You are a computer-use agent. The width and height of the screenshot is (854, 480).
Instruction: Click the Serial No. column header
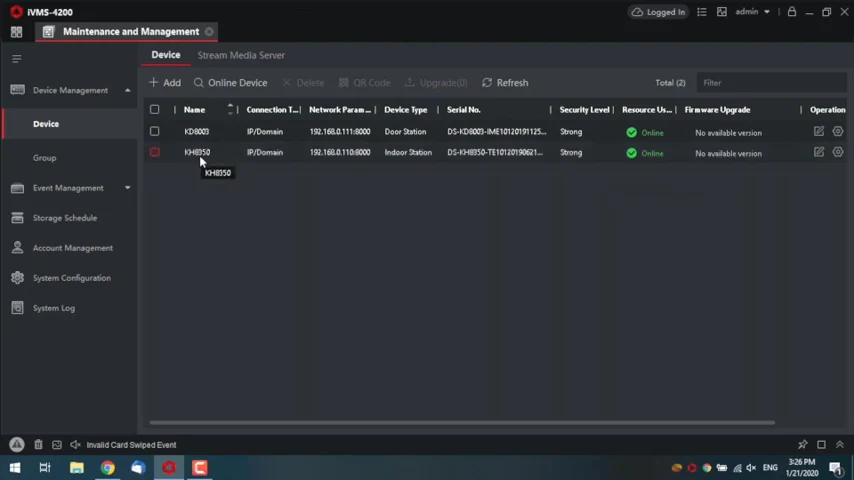[x=463, y=110]
